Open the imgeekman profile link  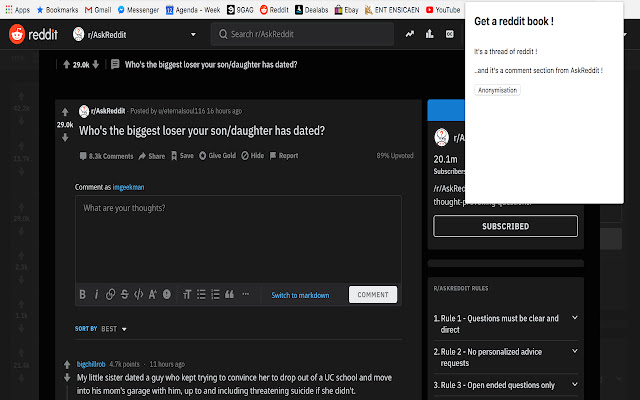(128, 187)
